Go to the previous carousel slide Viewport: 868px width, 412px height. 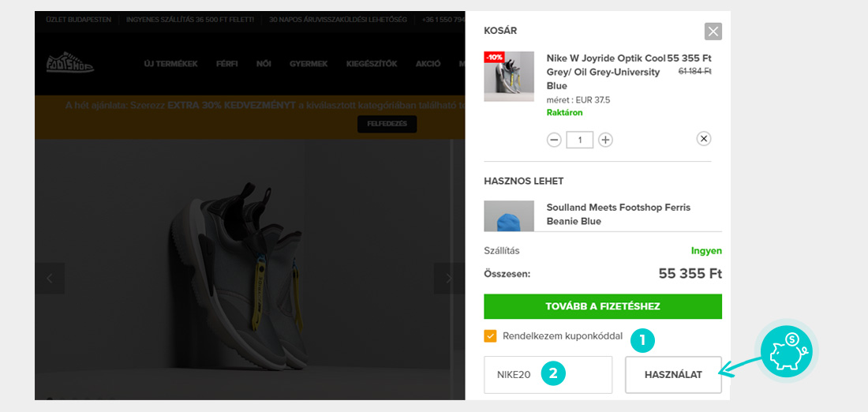(50, 278)
